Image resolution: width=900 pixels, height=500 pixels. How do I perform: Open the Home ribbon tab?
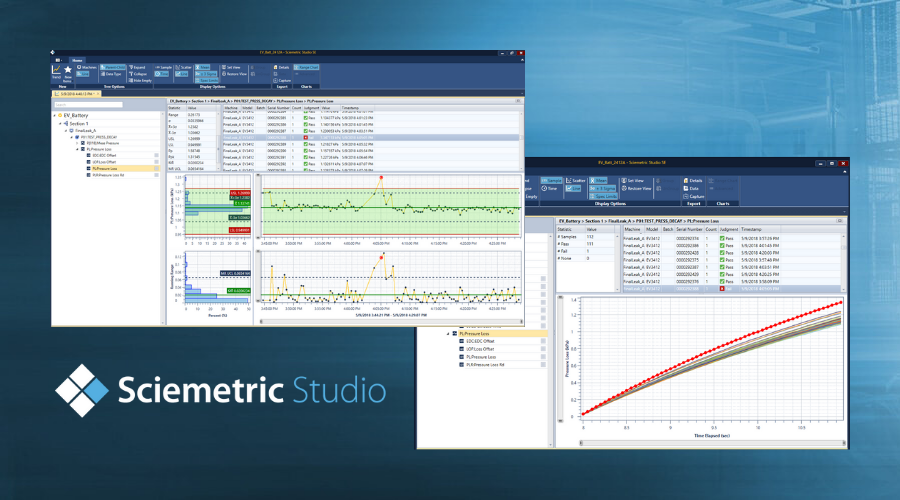coord(76,58)
